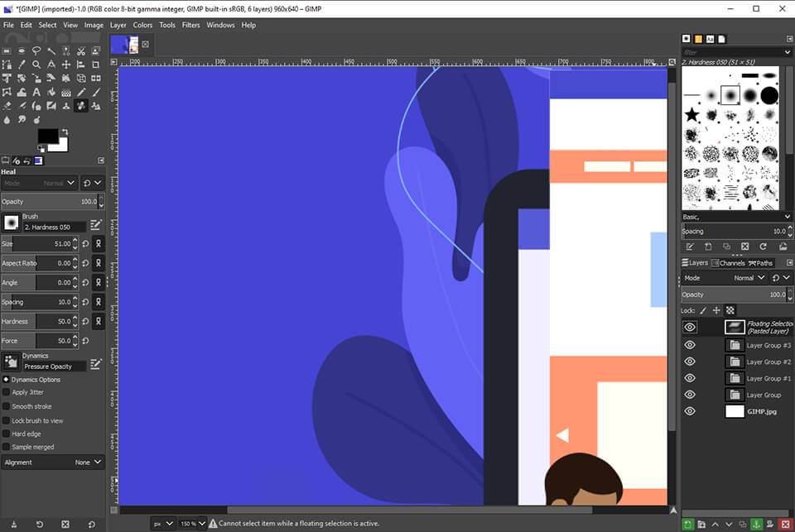
Task: Hide the GIMP.jpg layer
Action: coord(690,411)
